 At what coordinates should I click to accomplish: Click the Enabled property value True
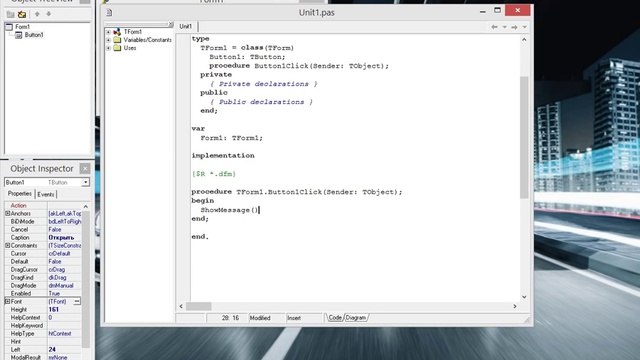click(54, 293)
